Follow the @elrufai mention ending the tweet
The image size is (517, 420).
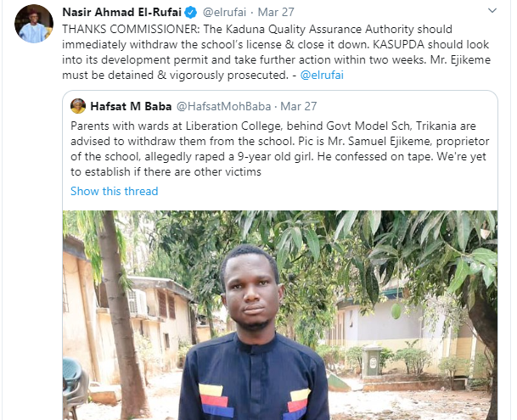tap(322, 75)
